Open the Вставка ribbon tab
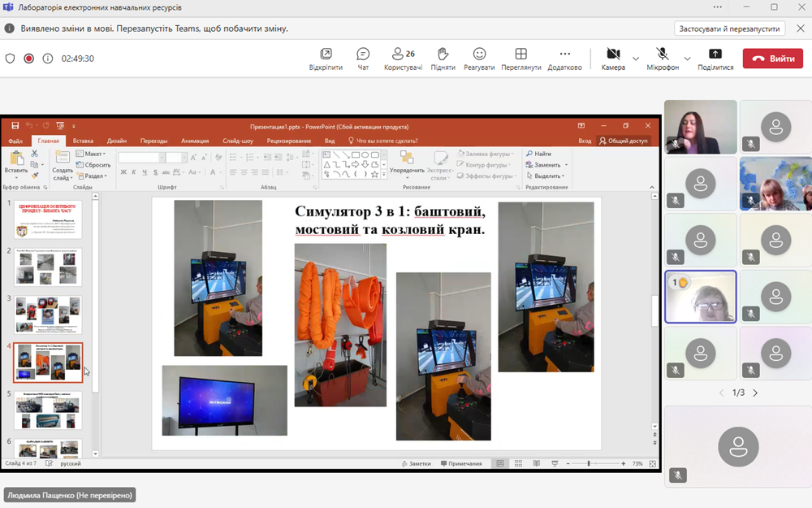Screen dimensions: 812x508 pos(83,141)
